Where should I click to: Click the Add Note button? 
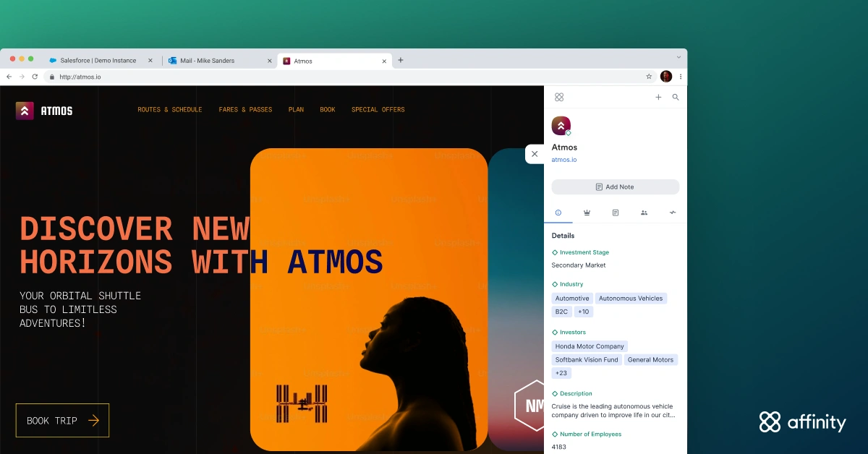(616, 187)
